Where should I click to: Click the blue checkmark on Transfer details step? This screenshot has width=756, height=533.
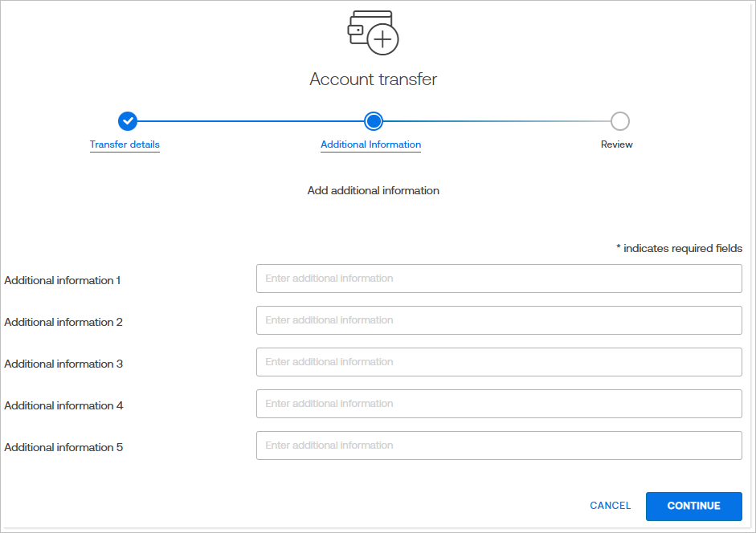[x=128, y=121]
